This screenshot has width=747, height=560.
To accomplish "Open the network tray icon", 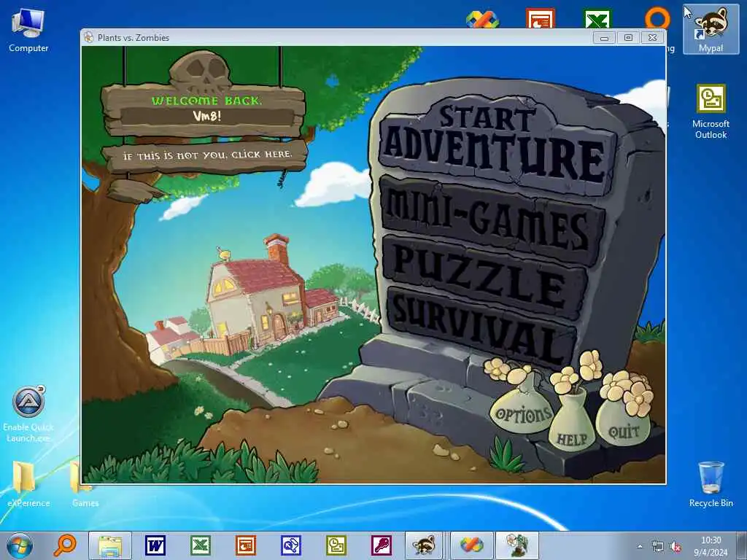I will pos(657,546).
